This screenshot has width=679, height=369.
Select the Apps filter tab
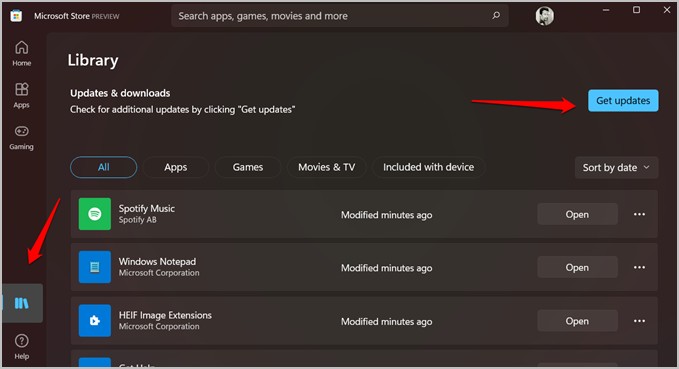[176, 167]
